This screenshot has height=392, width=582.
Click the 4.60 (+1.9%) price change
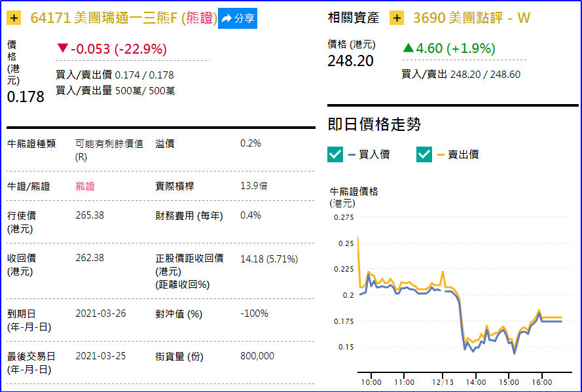pyautogui.click(x=456, y=48)
